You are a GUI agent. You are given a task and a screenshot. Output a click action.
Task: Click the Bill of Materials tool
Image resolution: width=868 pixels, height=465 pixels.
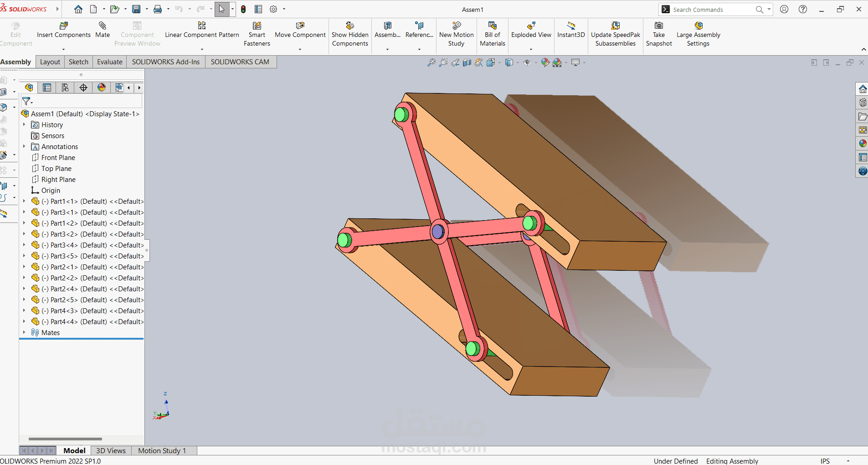[x=493, y=34]
